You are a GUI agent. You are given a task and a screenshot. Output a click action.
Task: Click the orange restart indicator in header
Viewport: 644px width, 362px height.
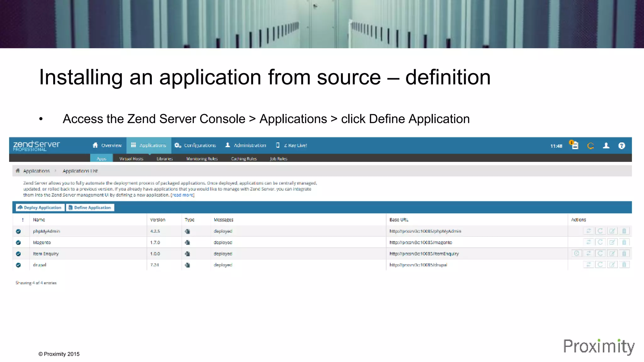click(591, 145)
